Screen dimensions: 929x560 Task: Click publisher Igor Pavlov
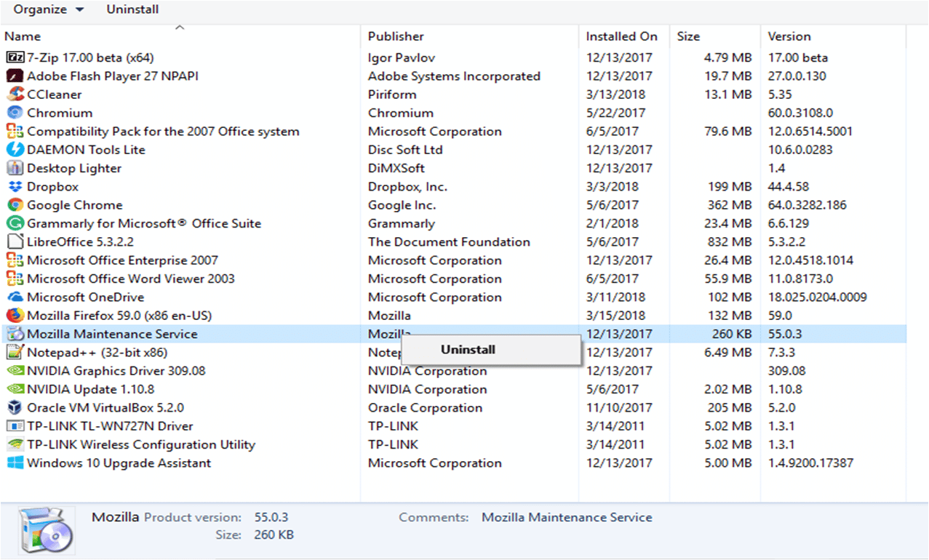click(x=402, y=57)
